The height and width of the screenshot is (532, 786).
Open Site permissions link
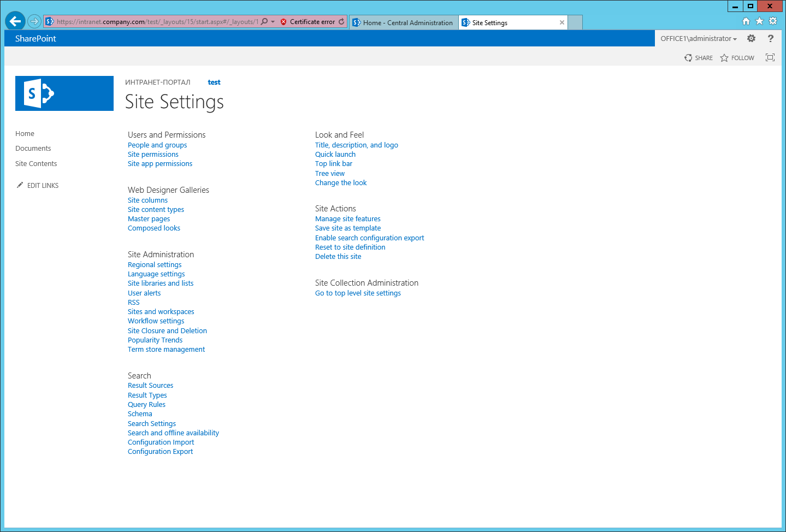point(153,155)
